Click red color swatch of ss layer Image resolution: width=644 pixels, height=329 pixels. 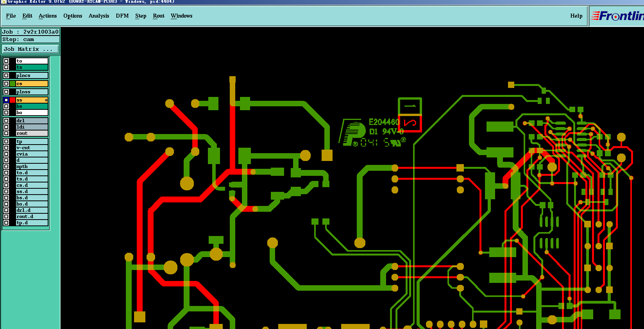[x=13, y=100]
